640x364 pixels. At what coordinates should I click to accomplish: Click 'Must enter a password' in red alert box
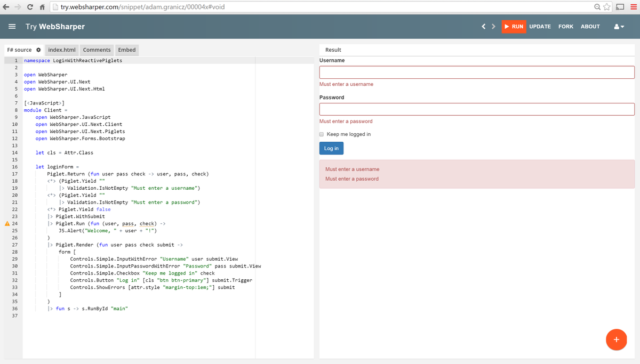pos(352,179)
